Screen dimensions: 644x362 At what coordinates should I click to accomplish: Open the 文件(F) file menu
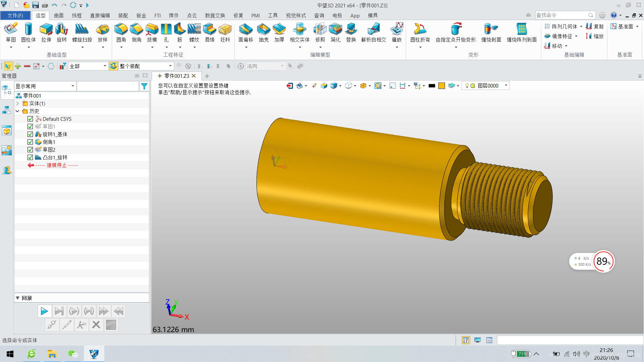click(15, 15)
